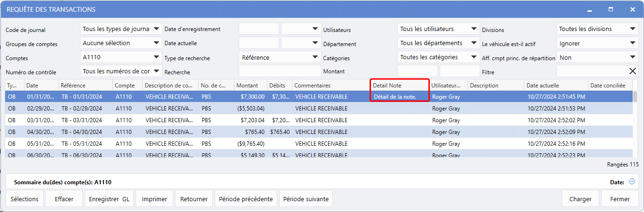
Task: Click the Imprimer button
Action: (154, 199)
